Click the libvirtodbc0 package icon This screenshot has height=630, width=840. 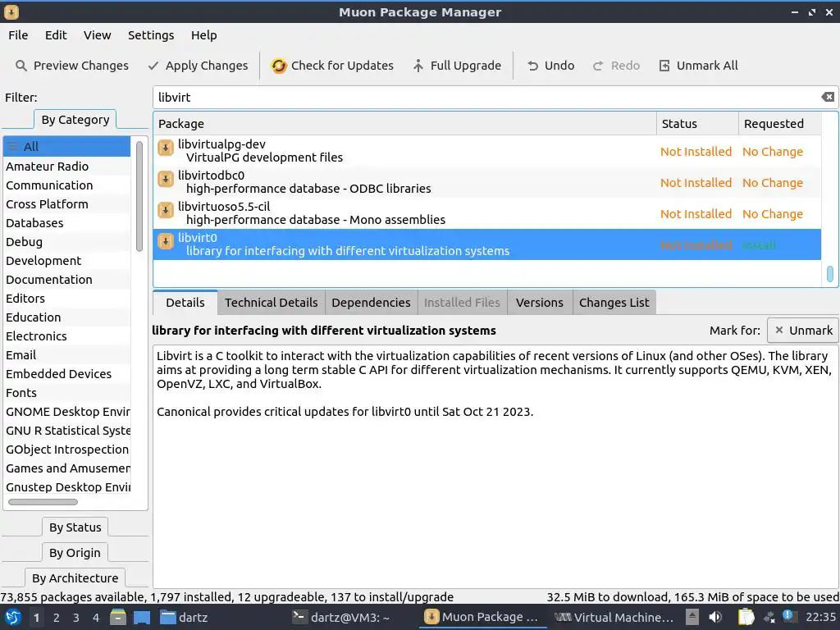tap(166, 179)
